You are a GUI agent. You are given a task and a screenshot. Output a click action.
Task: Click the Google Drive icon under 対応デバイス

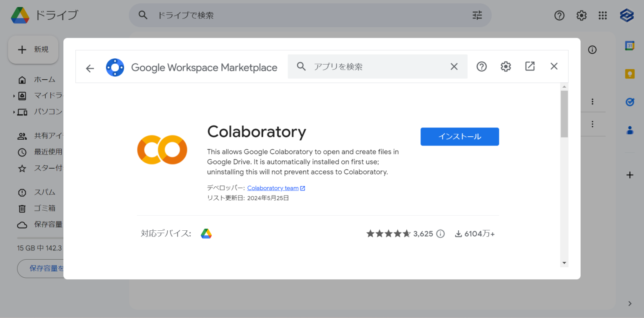pyautogui.click(x=206, y=233)
